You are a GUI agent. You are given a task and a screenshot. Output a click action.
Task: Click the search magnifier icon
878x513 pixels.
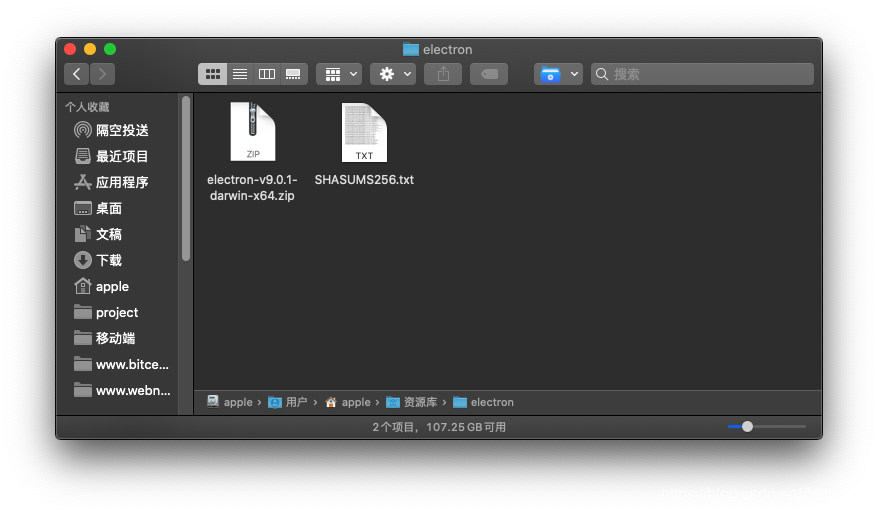pyautogui.click(x=602, y=74)
